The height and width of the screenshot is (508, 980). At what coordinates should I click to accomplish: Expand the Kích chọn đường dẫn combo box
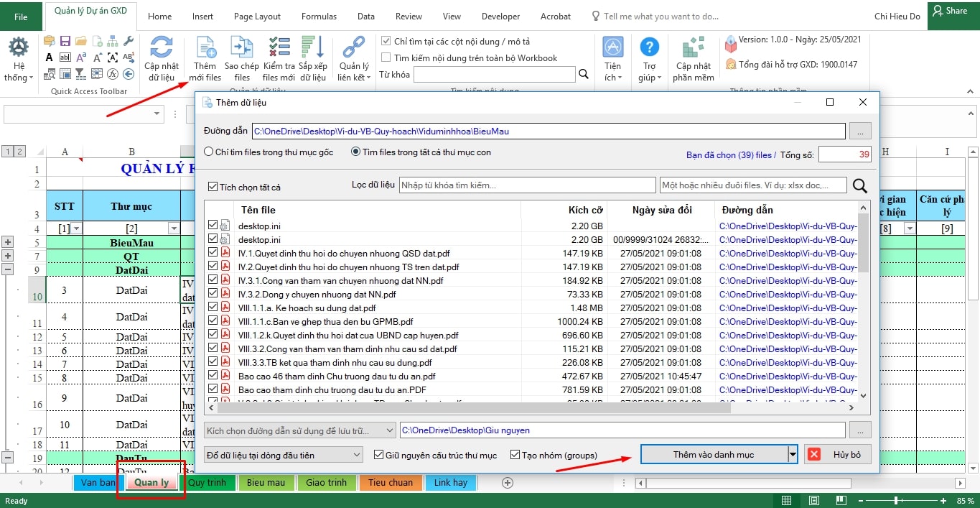click(x=299, y=430)
